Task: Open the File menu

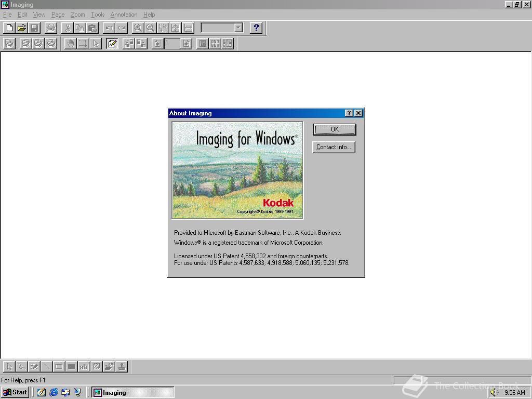Action: pyautogui.click(x=7, y=15)
